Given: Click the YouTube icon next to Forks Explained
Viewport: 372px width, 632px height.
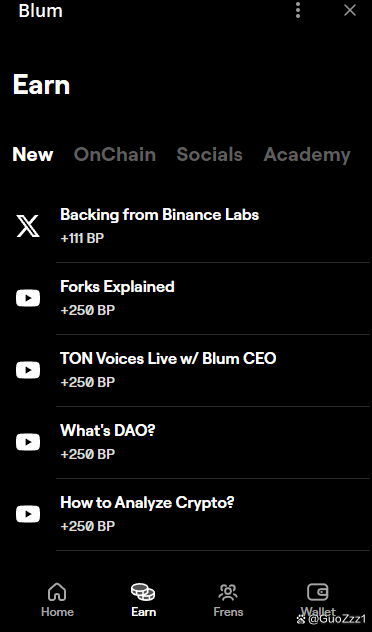Looking at the screenshot, I should coord(28,298).
